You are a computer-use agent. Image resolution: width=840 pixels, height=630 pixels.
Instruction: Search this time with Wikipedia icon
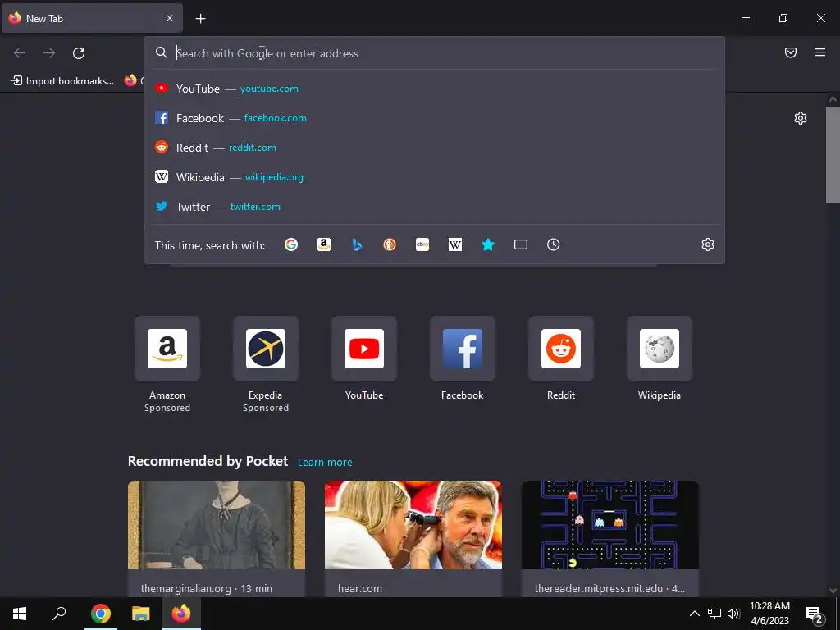point(454,244)
